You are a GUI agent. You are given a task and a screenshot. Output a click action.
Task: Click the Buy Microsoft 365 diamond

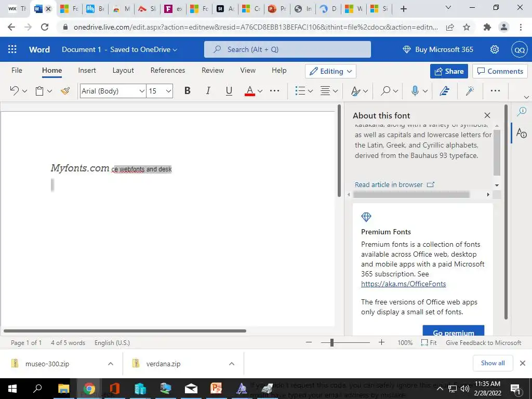(406, 49)
